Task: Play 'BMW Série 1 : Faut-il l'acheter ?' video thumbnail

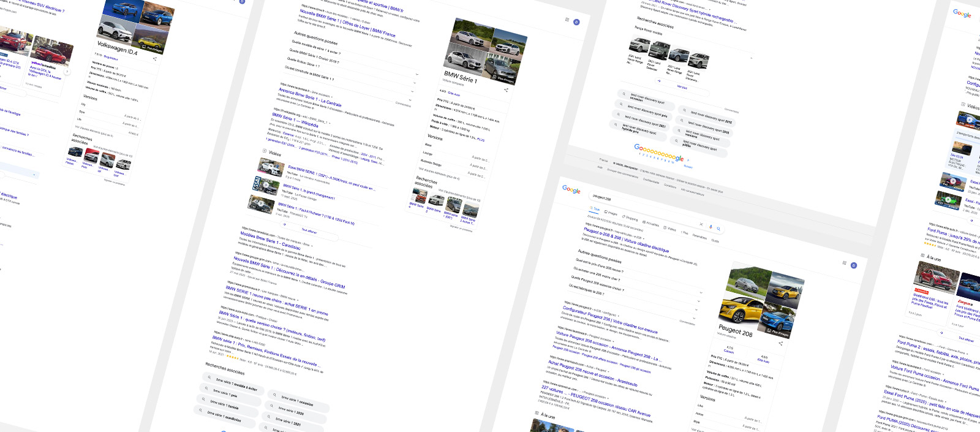Action: pyautogui.click(x=261, y=205)
